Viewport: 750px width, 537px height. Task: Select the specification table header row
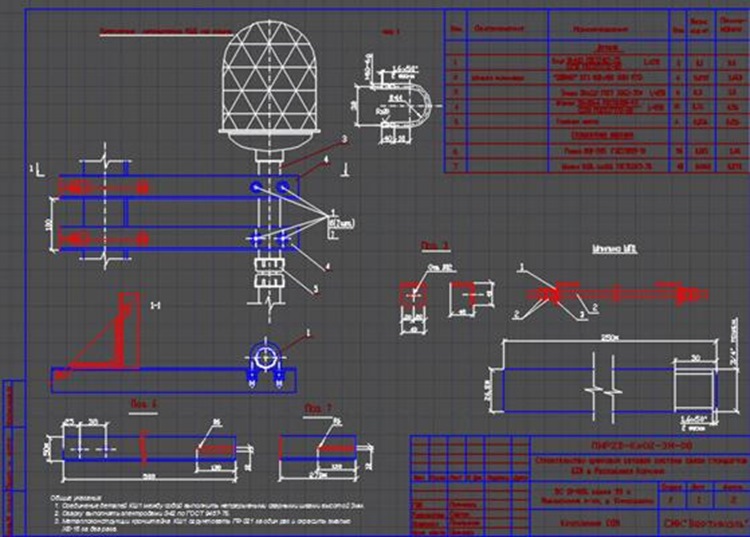(597, 27)
